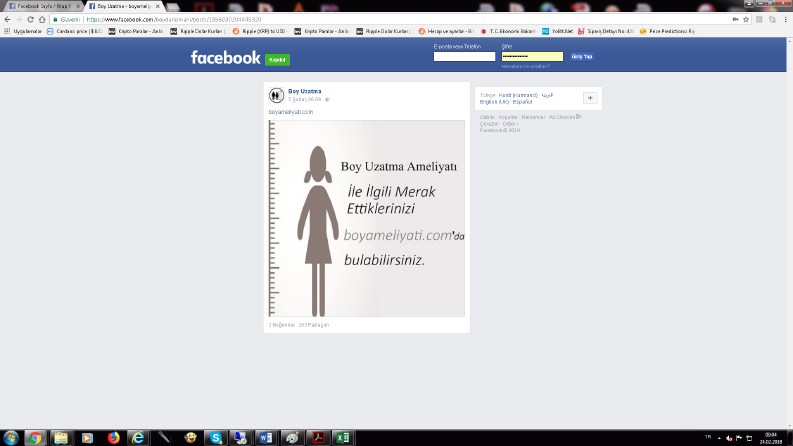Open the Reklamlar footer link
The height and width of the screenshot is (446, 793).
tap(534, 117)
